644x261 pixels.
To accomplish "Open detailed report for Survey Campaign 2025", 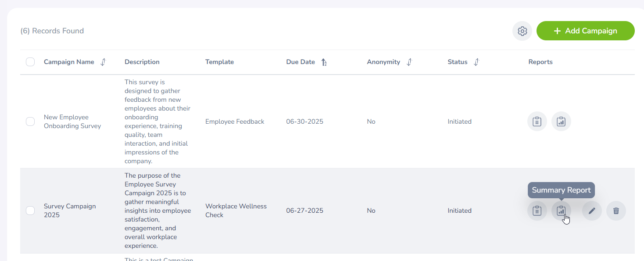I will tap(537, 211).
